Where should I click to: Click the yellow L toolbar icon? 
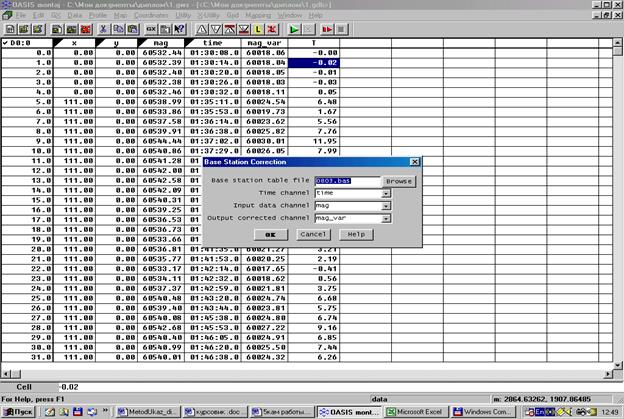(256, 30)
